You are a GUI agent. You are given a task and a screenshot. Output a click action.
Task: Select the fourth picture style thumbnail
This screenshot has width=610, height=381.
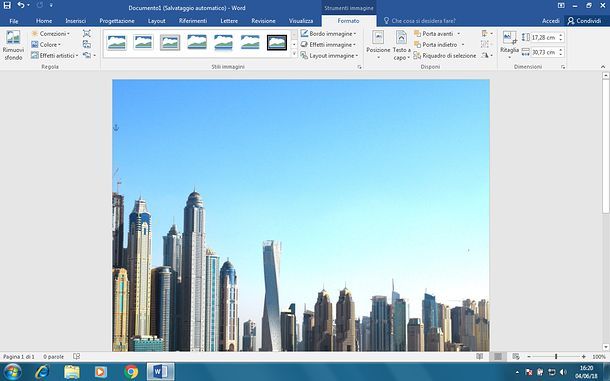(197, 42)
